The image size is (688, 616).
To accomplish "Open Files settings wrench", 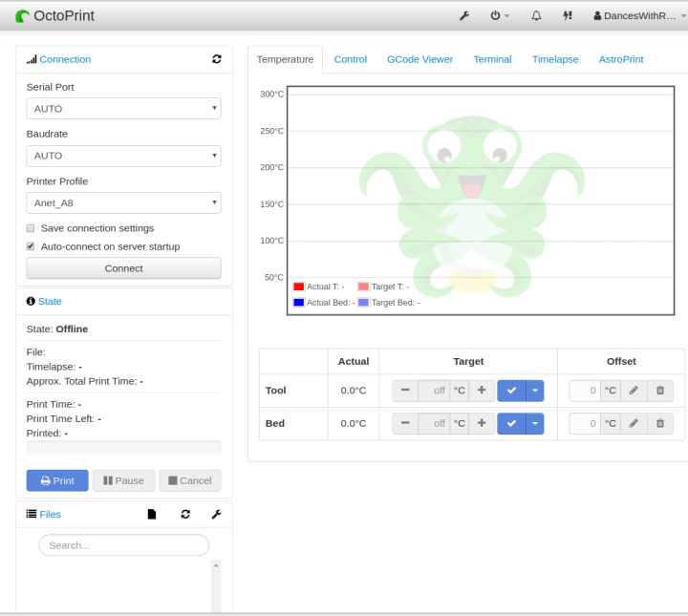I will tap(216, 514).
